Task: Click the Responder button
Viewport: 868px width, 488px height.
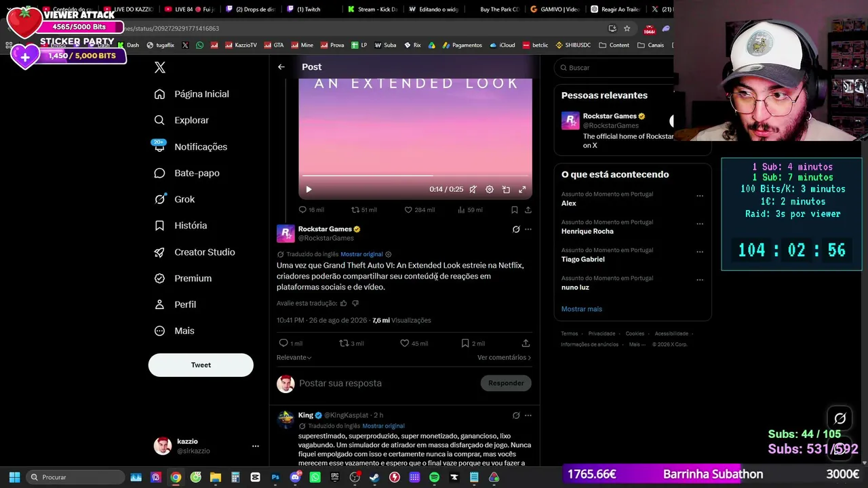Action: point(506,383)
